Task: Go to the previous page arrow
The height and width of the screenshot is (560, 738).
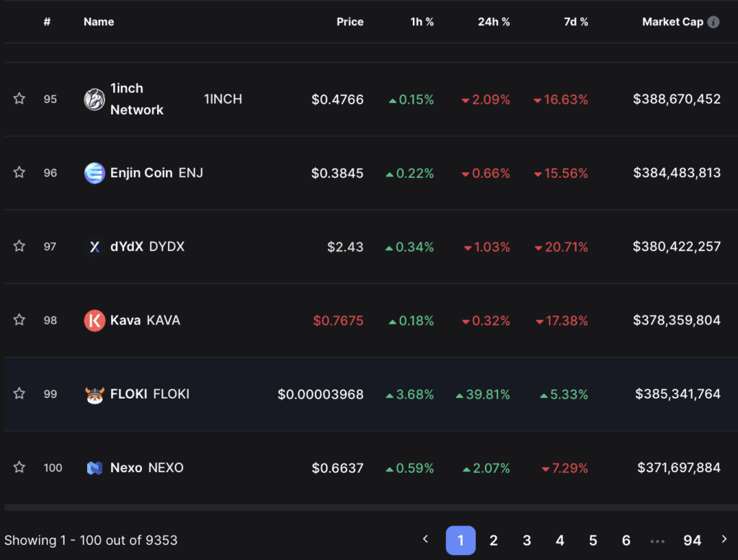Action: click(425, 539)
